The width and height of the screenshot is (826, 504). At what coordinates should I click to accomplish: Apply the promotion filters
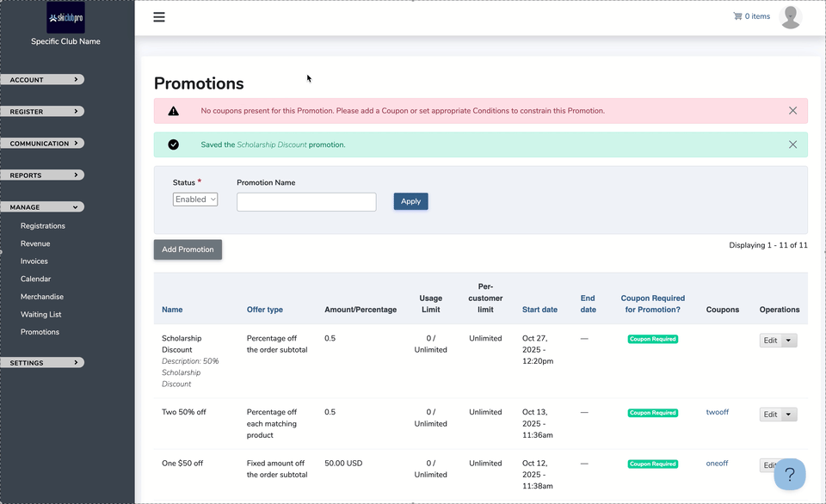point(410,201)
